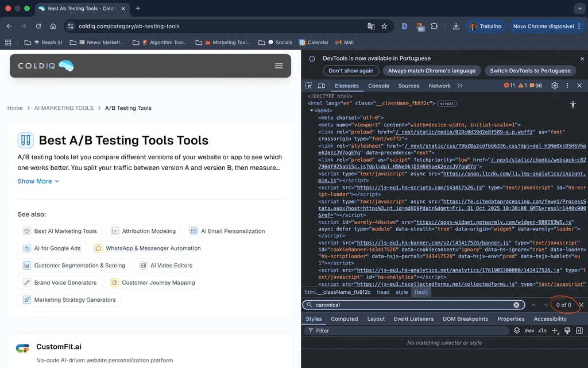This screenshot has width=588, height=368.
Task: Open the Calendar bookmark
Action: click(x=314, y=43)
